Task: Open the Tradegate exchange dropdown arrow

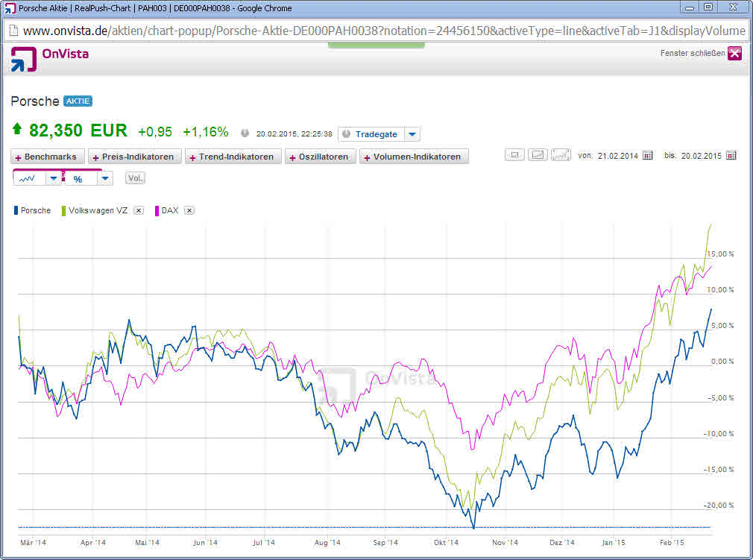Action: [x=412, y=134]
